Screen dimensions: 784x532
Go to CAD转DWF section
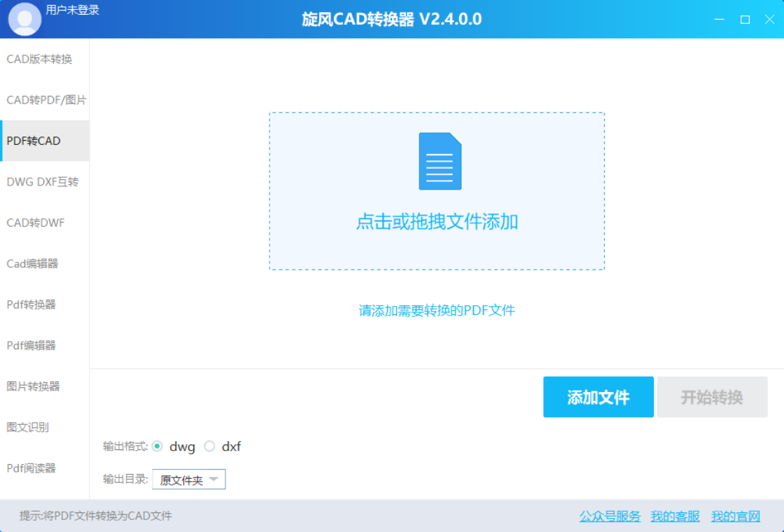pos(45,223)
